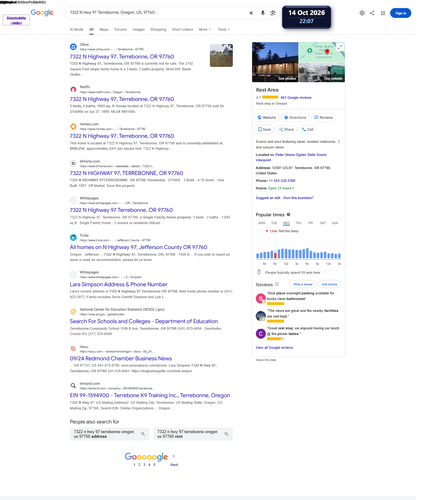Switch to the Short videos tab
The width and height of the screenshot is (421, 500).
coord(182,29)
